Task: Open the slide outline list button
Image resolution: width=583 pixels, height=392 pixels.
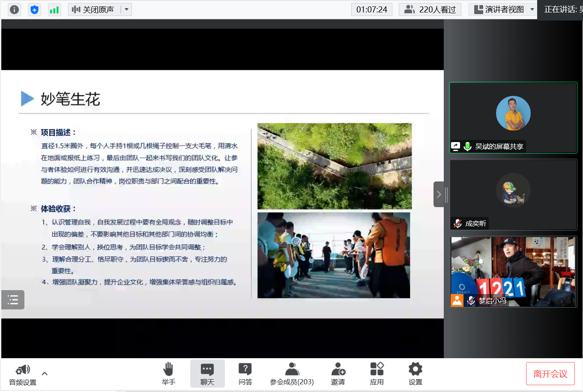Action: click(x=13, y=300)
